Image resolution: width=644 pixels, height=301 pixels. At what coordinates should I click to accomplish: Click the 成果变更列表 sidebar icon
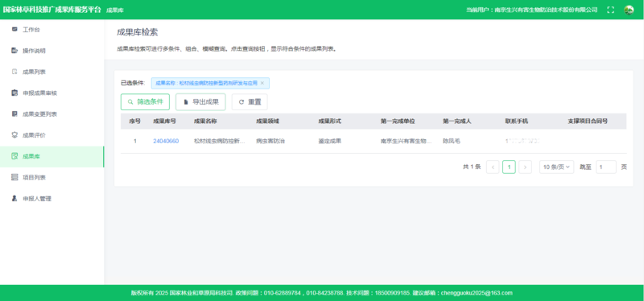(14, 113)
